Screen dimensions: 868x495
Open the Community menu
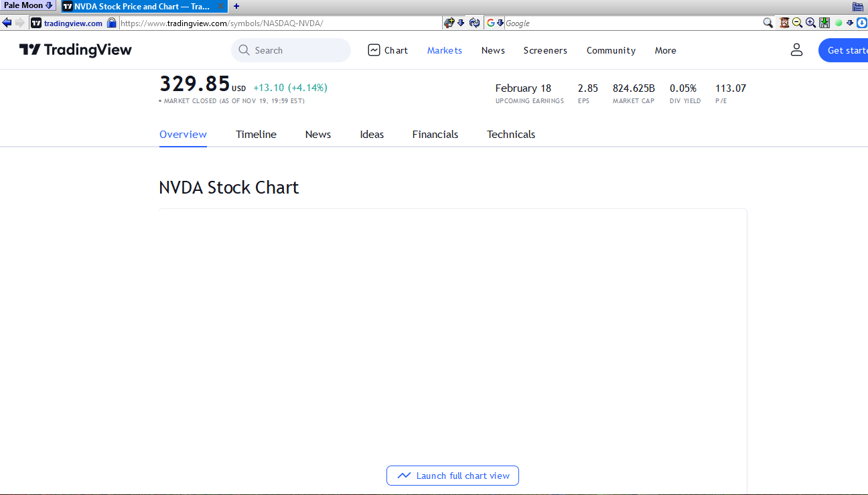[611, 50]
